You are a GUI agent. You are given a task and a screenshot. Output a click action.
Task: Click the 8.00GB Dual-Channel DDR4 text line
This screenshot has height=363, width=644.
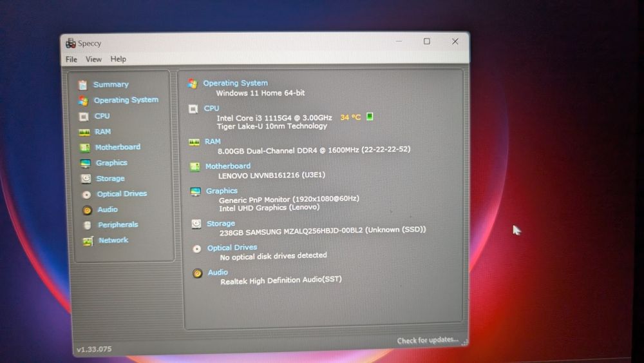click(x=314, y=150)
